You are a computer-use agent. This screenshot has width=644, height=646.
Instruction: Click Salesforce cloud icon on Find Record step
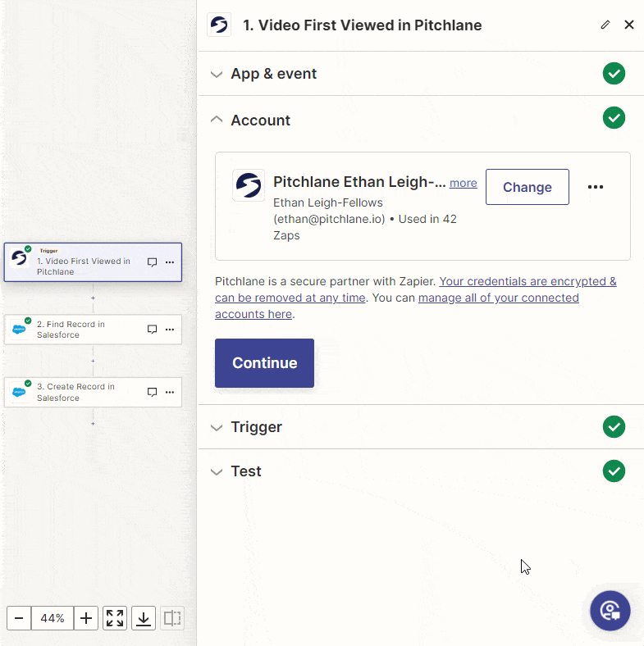click(20, 330)
